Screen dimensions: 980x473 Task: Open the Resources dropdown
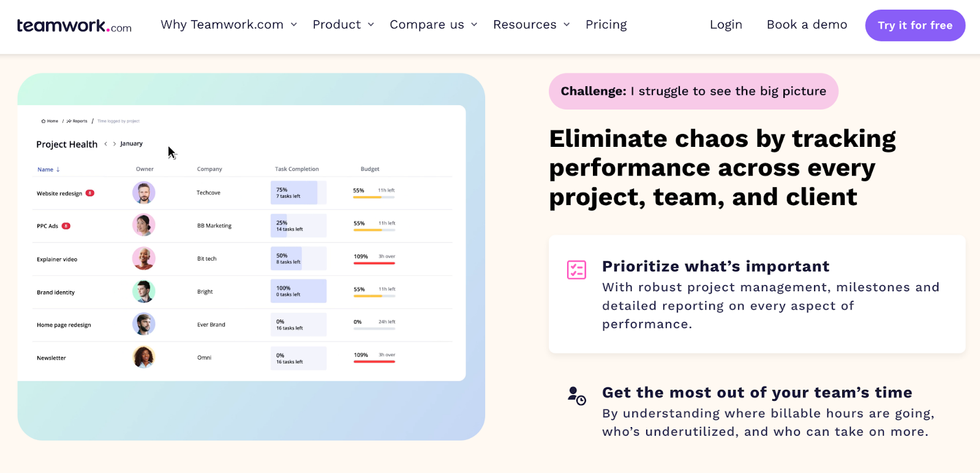click(x=532, y=24)
